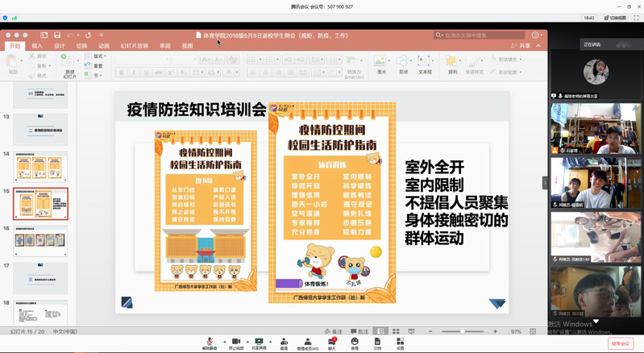Click the Redo/repeat icon in PowerPoint title bar
The width and height of the screenshot is (644, 353).
click(x=88, y=35)
